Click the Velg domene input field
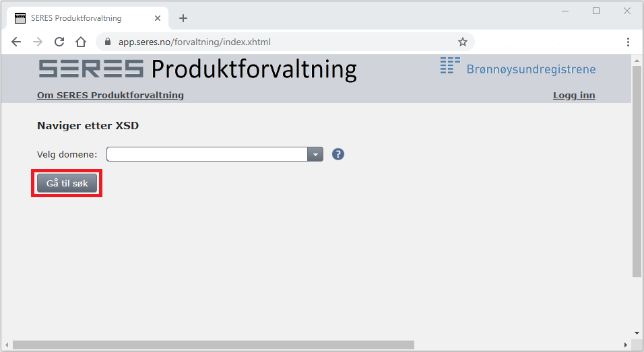The width and height of the screenshot is (644, 352). click(207, 154)
